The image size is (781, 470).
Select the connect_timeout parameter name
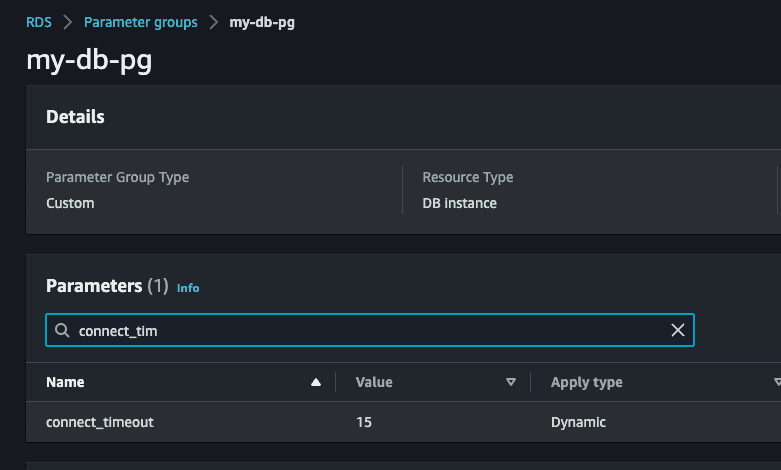100,422
